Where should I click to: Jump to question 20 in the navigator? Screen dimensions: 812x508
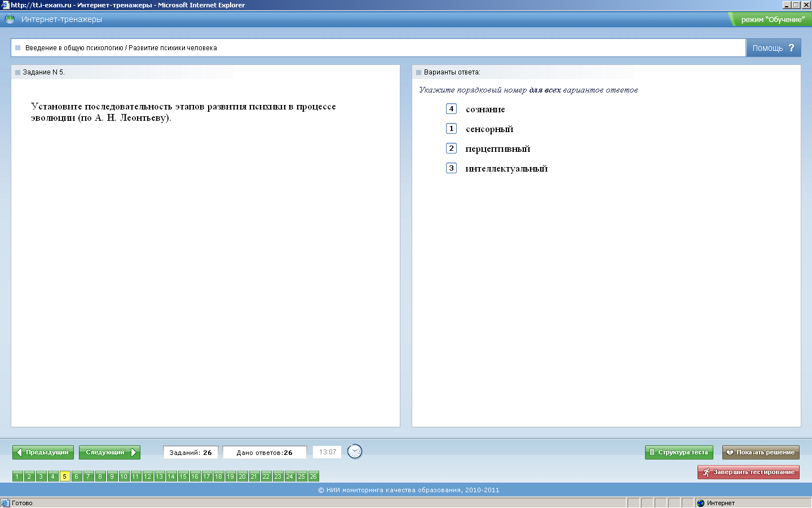pos(242,476)
